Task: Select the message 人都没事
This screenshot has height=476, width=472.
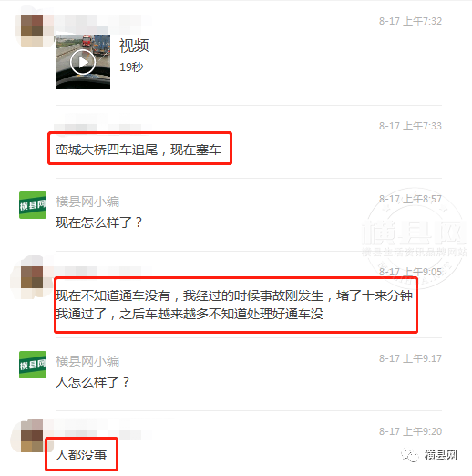Action: (x=81, y=455)
